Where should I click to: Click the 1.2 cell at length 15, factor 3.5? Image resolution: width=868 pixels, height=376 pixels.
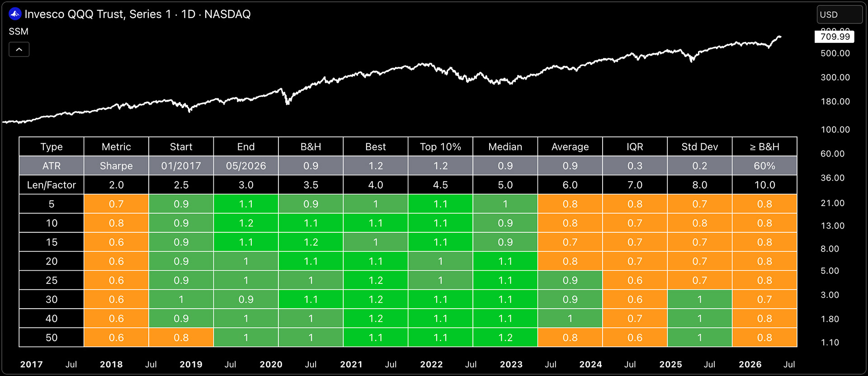[311, 242]
